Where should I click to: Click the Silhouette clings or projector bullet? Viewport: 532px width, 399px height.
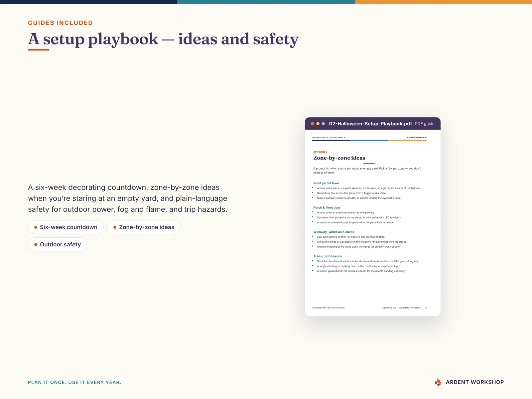click(x=362, y=242)
